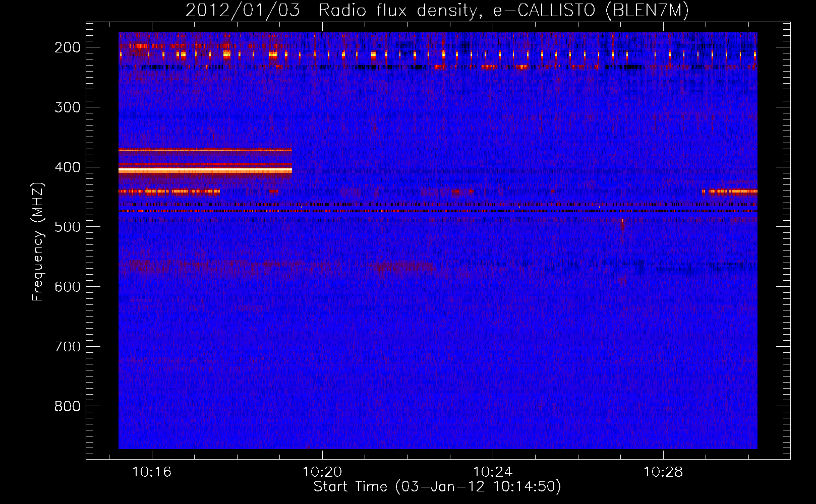Image resolution: width=816 pixels, height=504 pixels.
Task: Click the 300 frequency tick label
Action: tap(68, 107)
